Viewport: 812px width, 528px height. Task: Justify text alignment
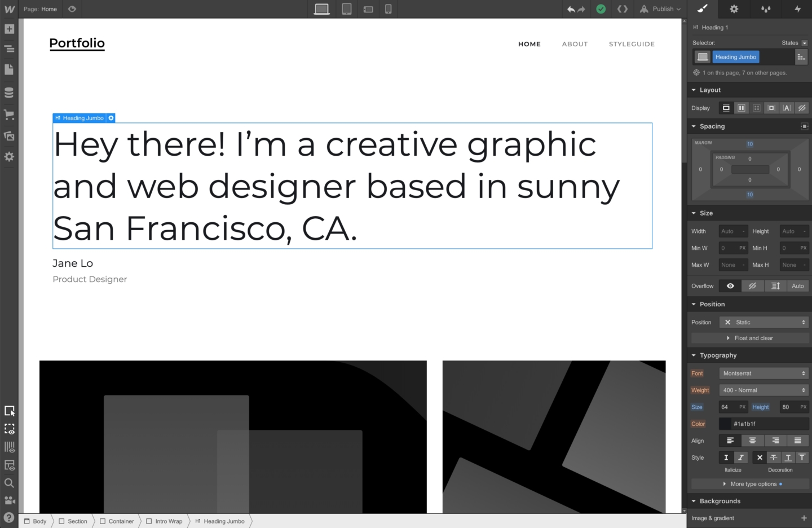pyautogui.click(x=798, y=441)
